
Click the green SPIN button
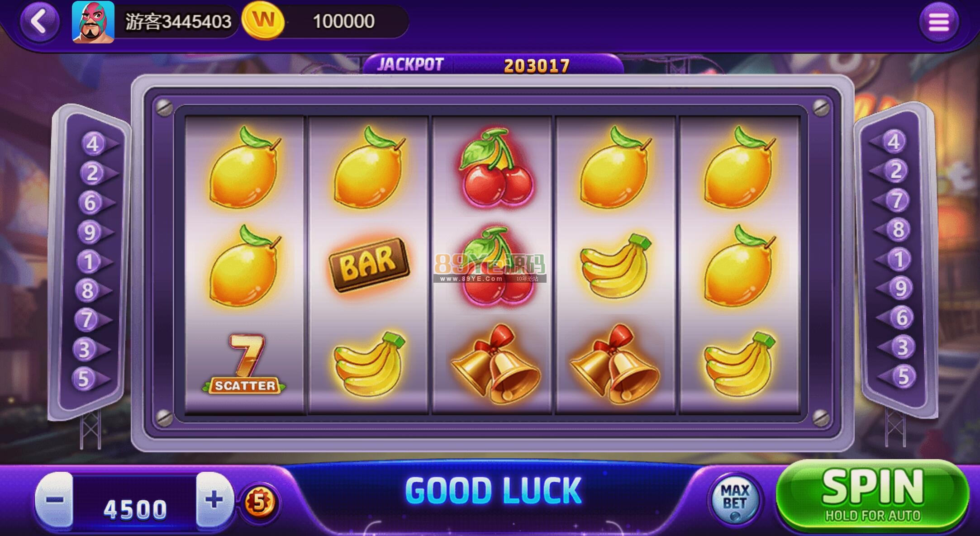872,495
